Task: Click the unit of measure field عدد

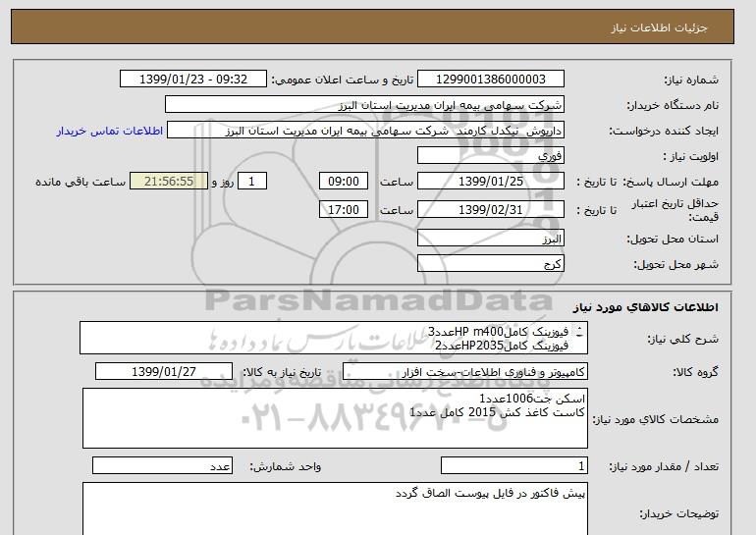Action: coord(162,465)
